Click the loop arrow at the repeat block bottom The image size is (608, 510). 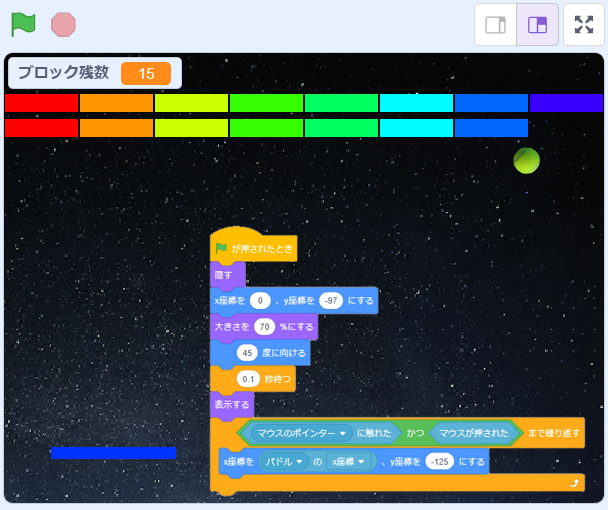[x=575, y=483]
